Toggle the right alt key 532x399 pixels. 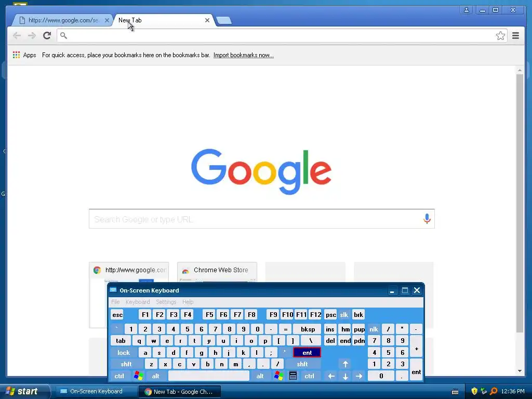(x=260, y=376)
